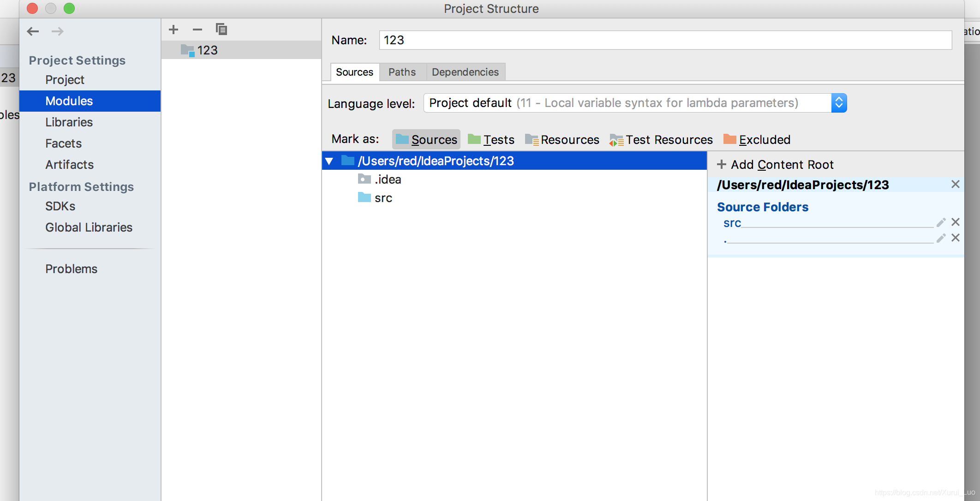This screenshot has width=980, height=501.
Task: Mark folder as Excluded
Action: pos(757,139)
